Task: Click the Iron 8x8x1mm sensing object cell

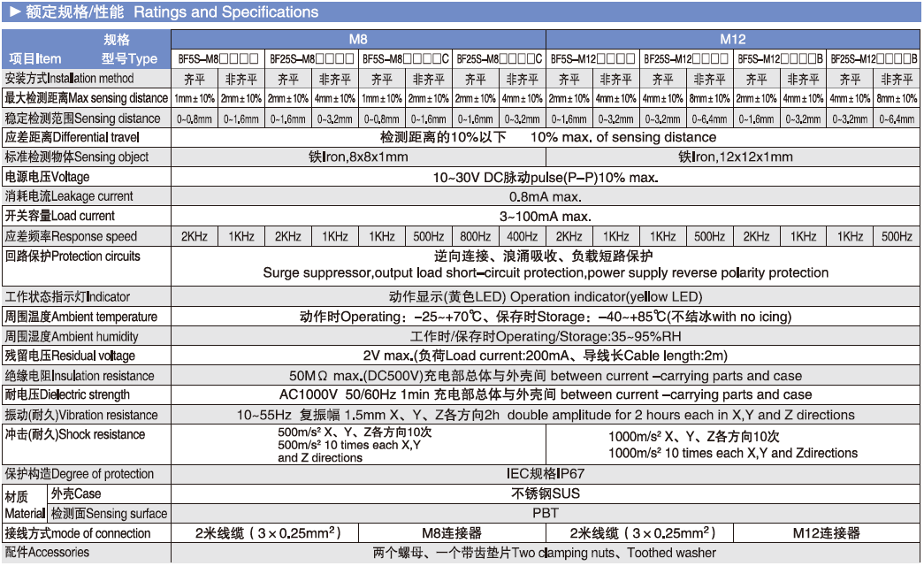Action: 358,157
